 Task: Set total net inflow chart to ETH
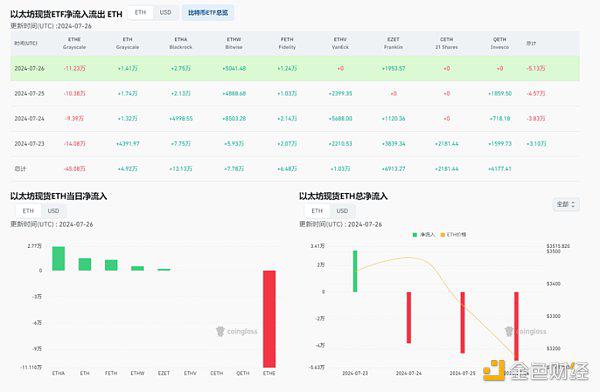pos(317,211)
